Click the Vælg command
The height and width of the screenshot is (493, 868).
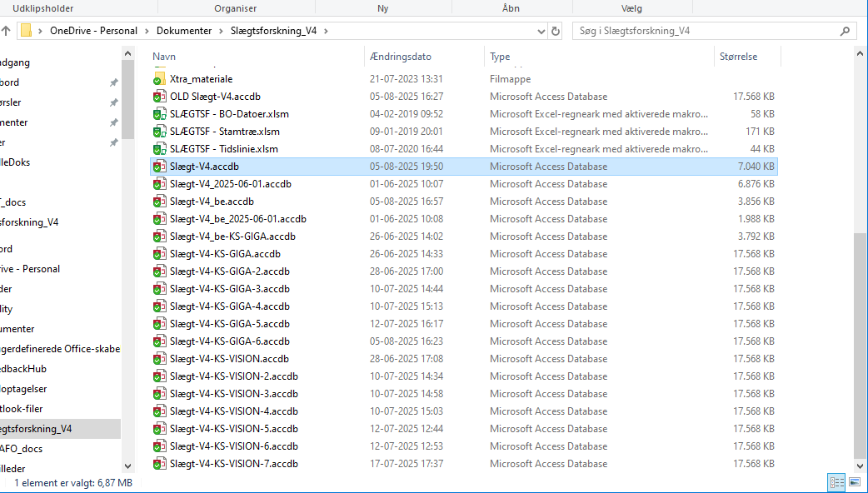[x=632, y=7]
